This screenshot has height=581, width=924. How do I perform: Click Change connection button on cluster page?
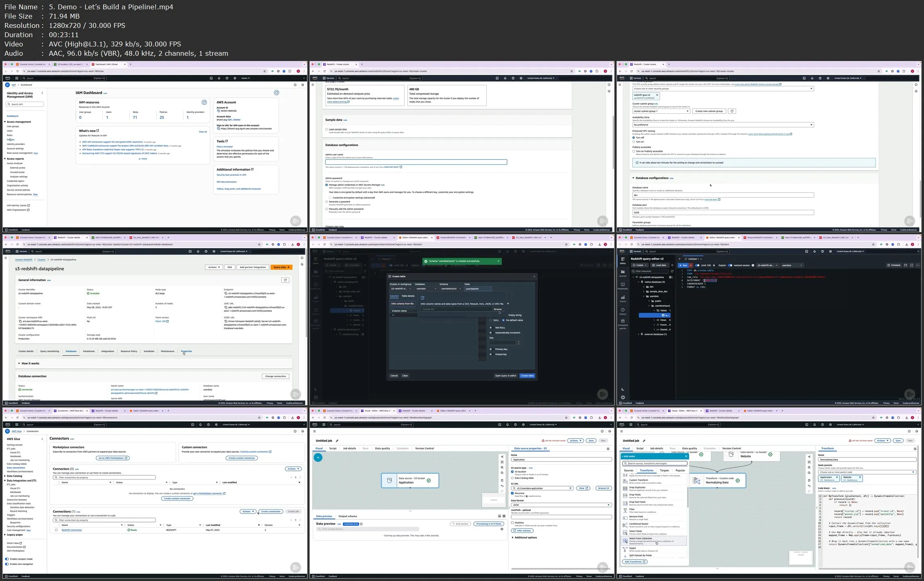[x=276, y=376]
